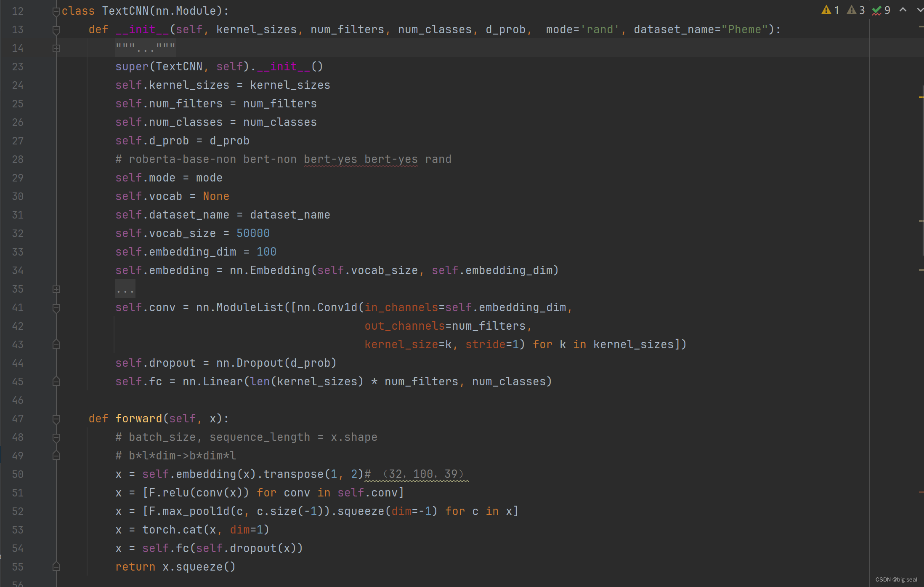Viewport: 924px width, 587px height.
Task: Click line number 50 in gutter
Action: click(x=18, y=475)
